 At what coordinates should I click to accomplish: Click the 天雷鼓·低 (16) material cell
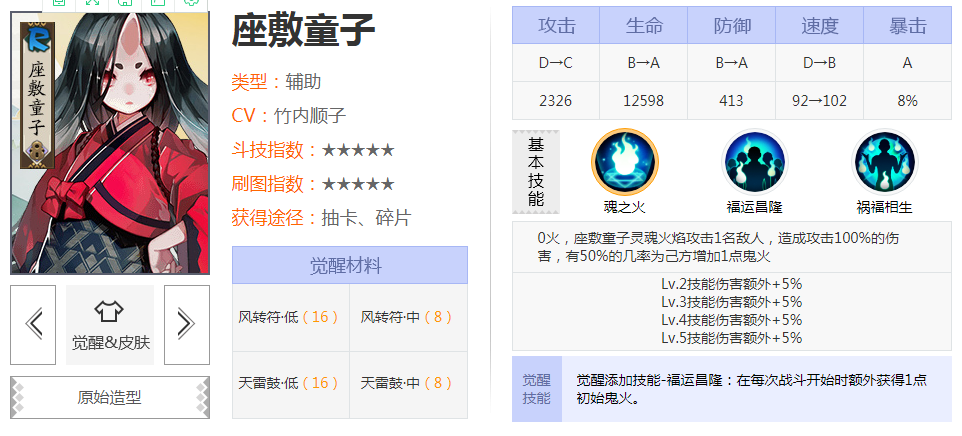point(291,384)
